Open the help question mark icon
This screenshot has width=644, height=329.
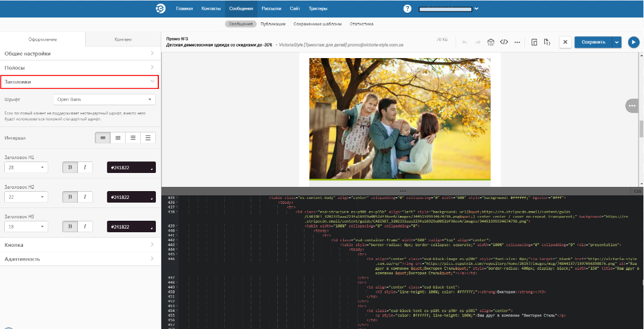click(x=407, y=8)
